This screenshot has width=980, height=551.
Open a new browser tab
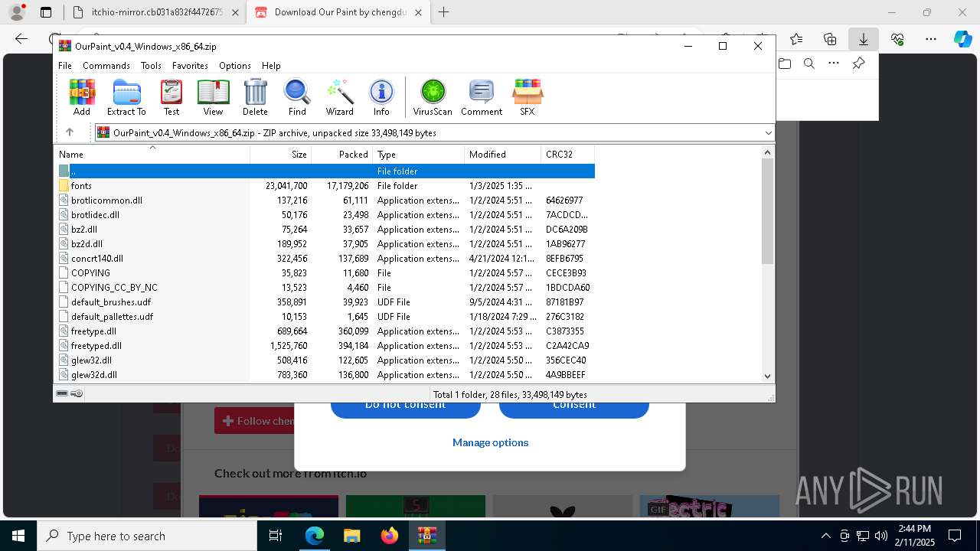[x=443, y=12]
